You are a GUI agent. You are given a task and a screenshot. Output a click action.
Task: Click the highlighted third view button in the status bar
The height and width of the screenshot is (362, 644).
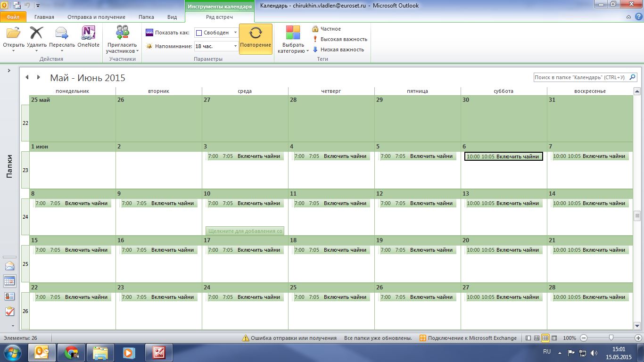545,338
